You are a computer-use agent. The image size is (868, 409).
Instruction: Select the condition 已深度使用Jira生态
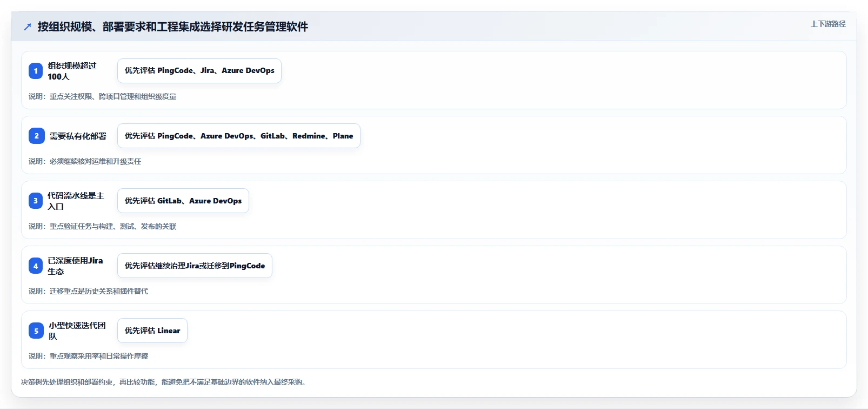click(x=75, y=266)
